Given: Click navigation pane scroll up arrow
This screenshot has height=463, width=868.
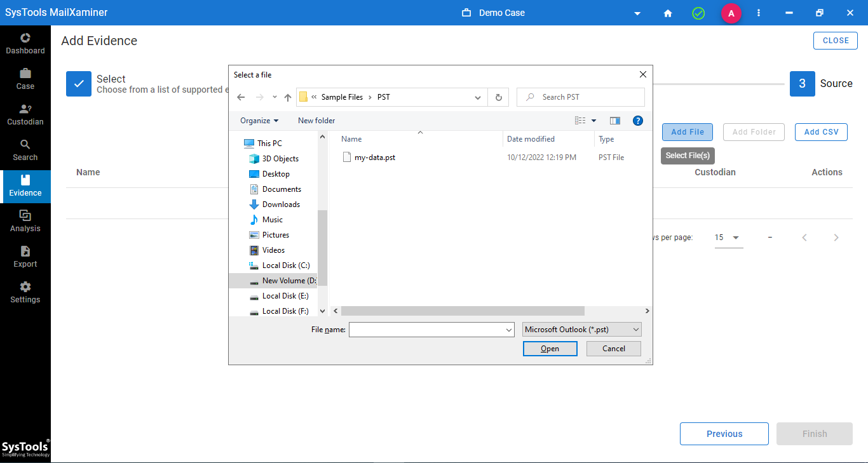Looking at the screenshot, I should [x=322, y=137].
